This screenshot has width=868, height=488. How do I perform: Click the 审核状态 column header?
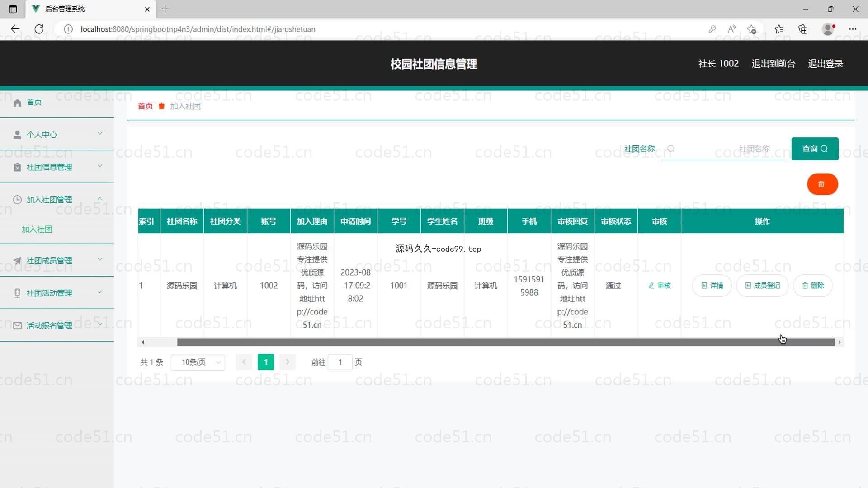(616, 221)
